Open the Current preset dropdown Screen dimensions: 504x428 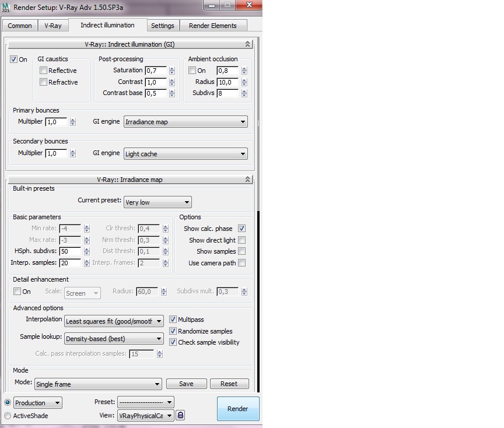point(157,202)
